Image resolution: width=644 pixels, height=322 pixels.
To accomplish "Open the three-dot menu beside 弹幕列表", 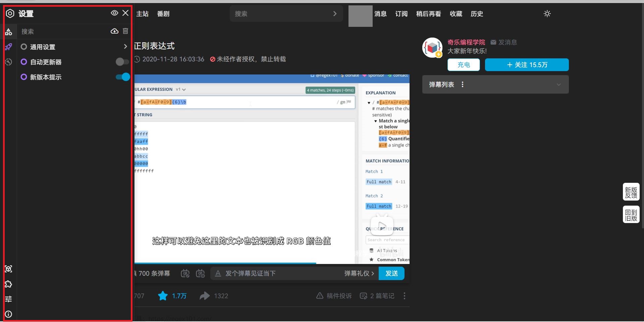I will pos(462,85).
